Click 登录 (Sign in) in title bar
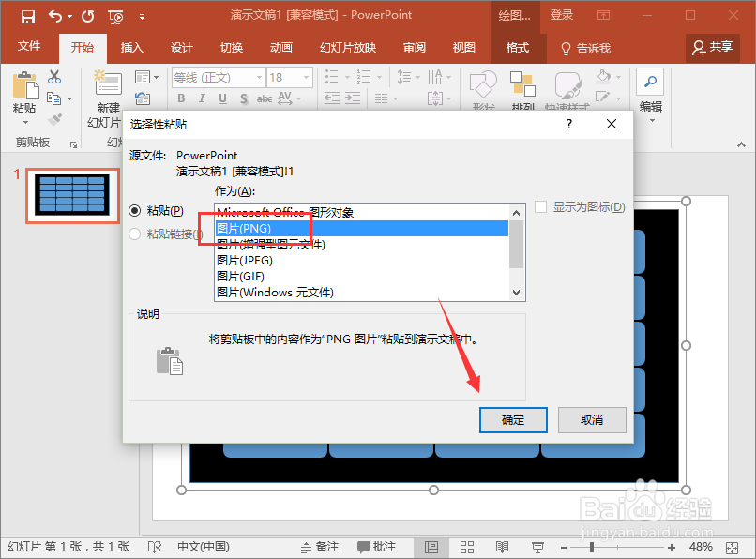The image size is (756, 559). [x=562, y=15]
